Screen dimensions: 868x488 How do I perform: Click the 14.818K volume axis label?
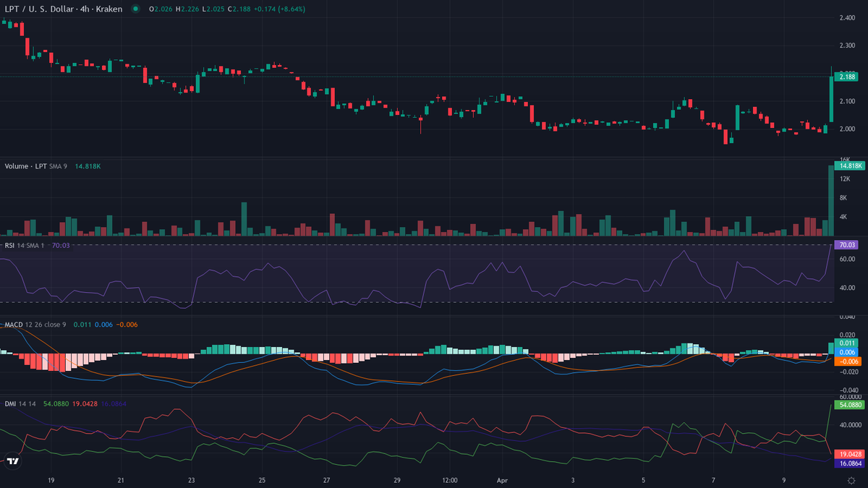pyautogui.click(x=849, y=166)
